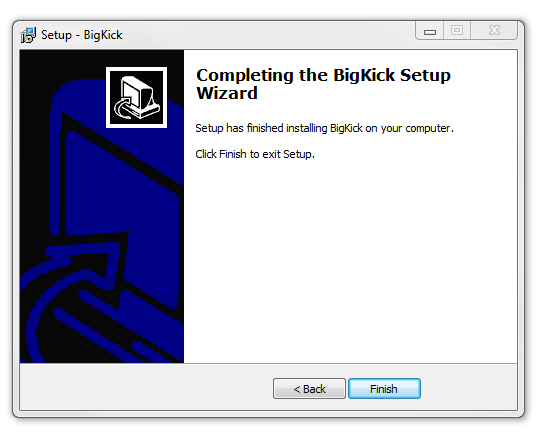Click the empty white area of the wizard page

[350, 261]
